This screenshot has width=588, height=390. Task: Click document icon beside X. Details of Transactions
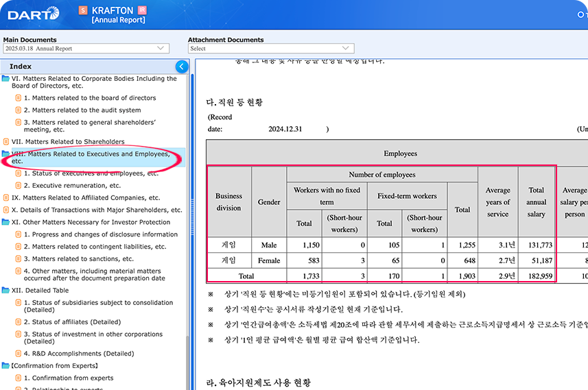pos(5,210)
